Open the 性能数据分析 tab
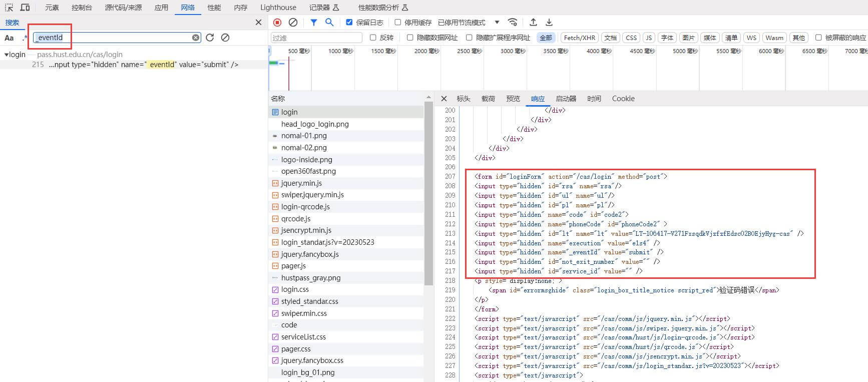Screen dimensions: 868x382 pyautogui.click(x=383, y=8)
